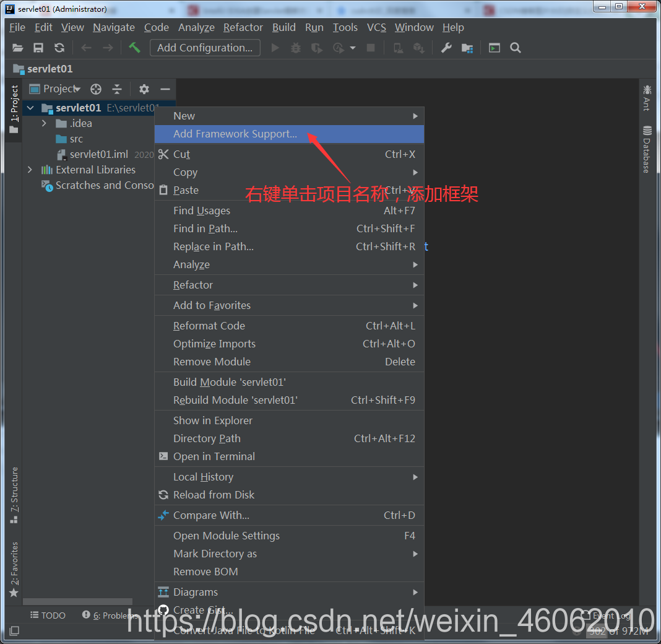Choose Open in Terminal
Screen dimensions: 661x644
(x=289, y=457)
